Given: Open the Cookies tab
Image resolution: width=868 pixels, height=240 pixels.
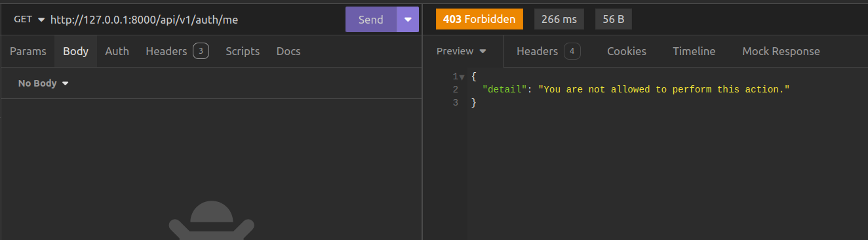Looking at the screenshot, I should 627,51.
